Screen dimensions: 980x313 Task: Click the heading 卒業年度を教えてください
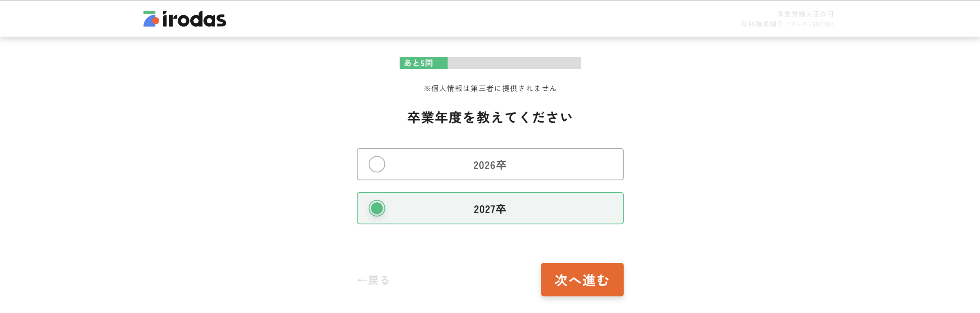(x=490, y=118)
